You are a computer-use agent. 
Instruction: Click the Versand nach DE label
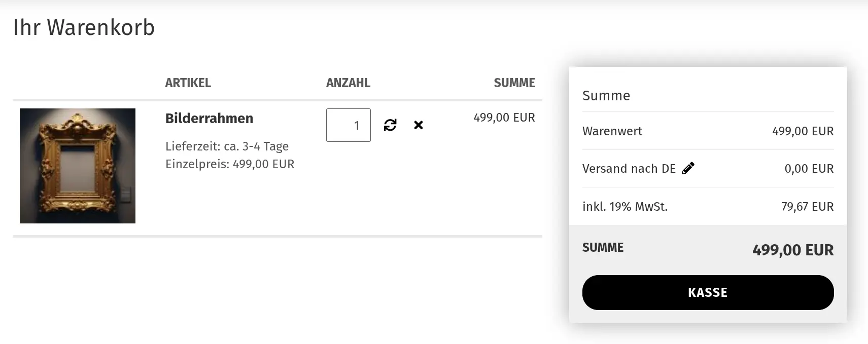pyautogui.click(x=629, y=169)
